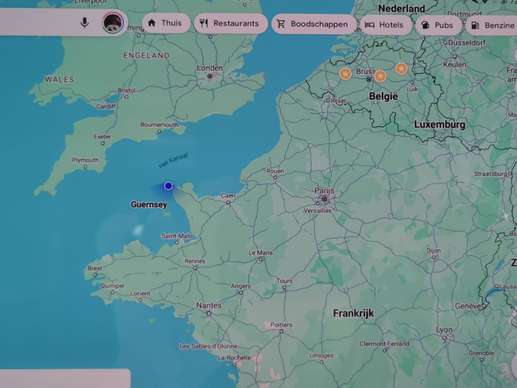
Task: Tap the Luxemburg country label
Action: (x=440, y=124)
